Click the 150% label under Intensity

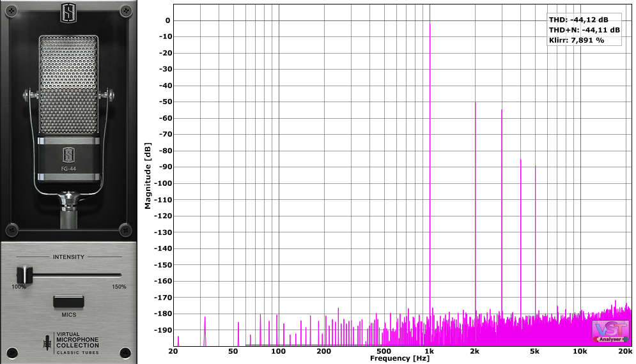(x=119, y=287)
